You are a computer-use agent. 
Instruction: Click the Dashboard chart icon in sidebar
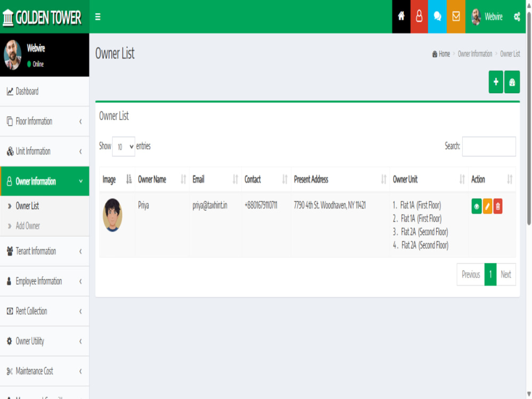[x=10, y=92]
